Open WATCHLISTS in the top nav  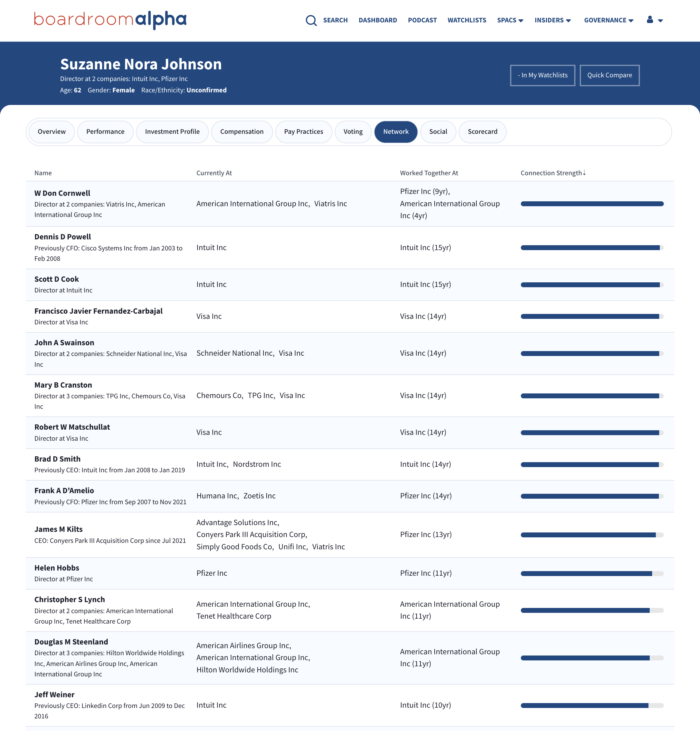point(467,20)
